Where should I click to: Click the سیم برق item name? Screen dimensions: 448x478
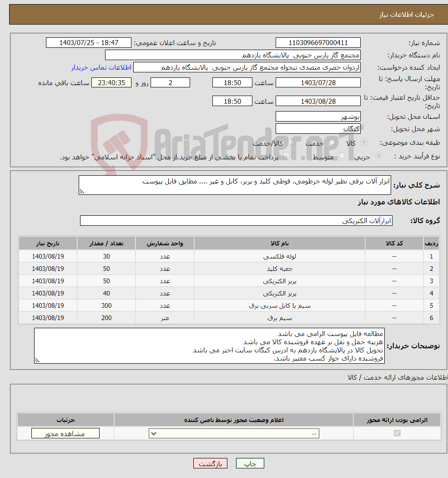[280, 318]
